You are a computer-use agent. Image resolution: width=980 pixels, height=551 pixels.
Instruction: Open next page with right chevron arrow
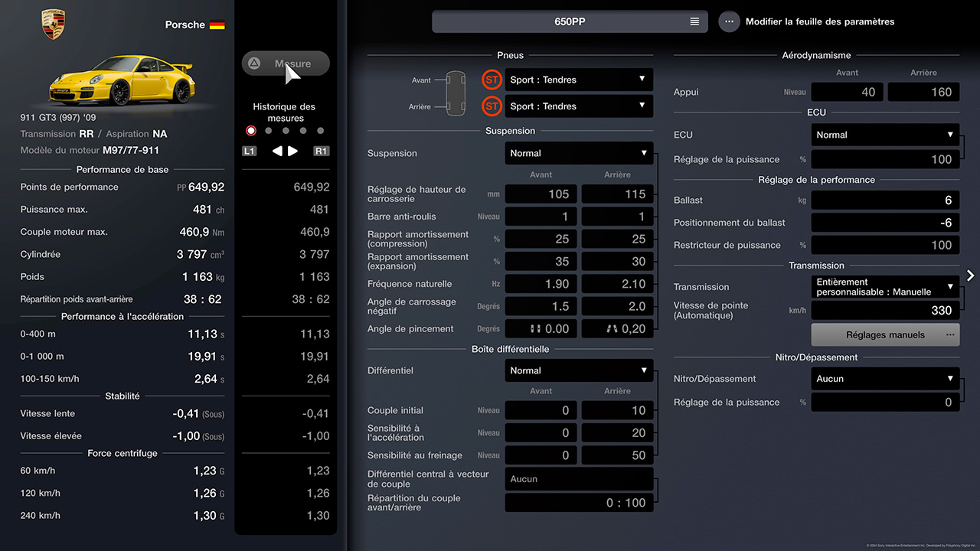pos(971,275)
